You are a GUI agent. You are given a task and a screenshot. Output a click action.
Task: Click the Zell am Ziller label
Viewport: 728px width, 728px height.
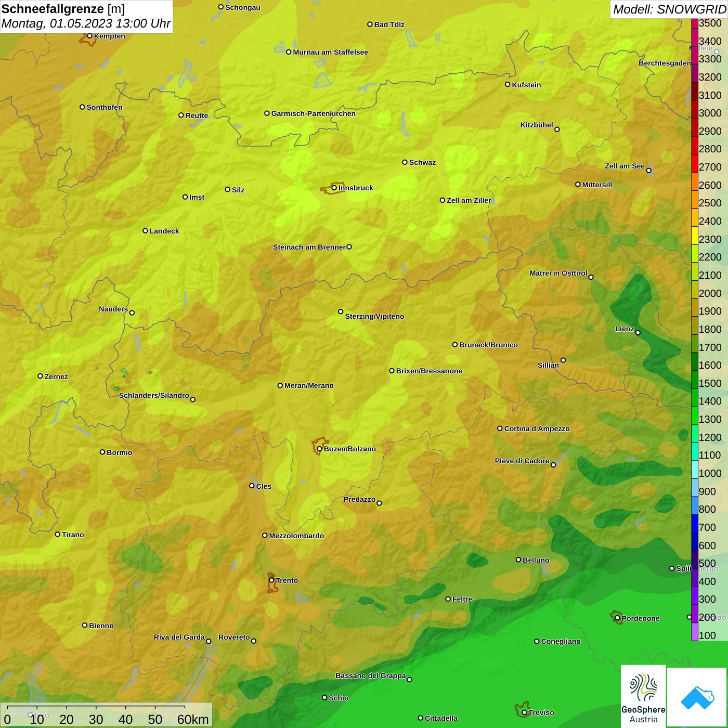pos(469,200)
